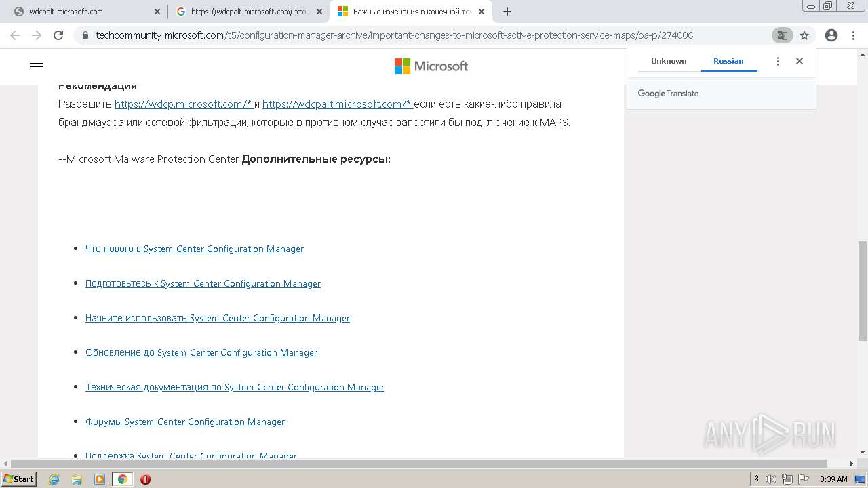Viewport: 868px width, 488px height.
Task: Click the 'Дополнительные ресурсы:' heading
Action: (316, 159)
